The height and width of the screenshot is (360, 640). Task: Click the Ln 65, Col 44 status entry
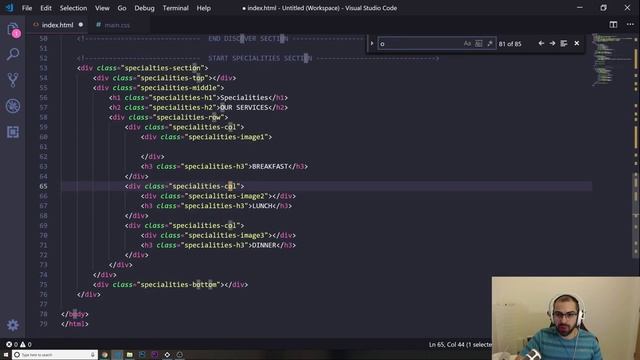460,344
